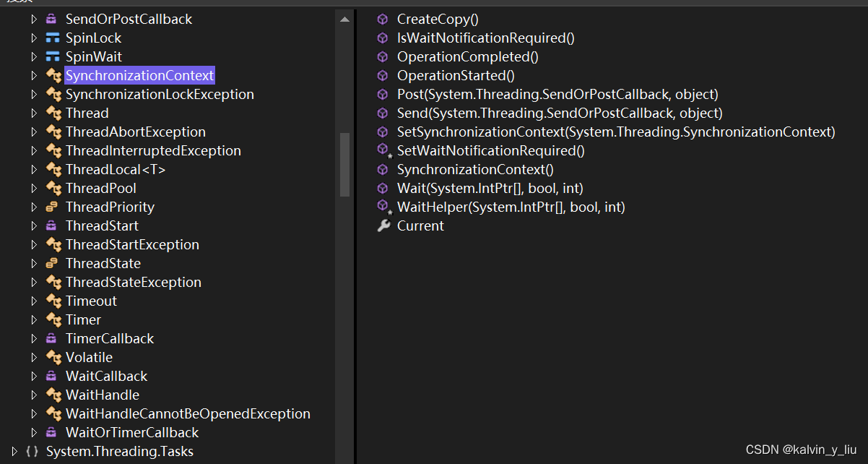The image size is (868, 464).
Task: Expand the Timer tree node
Action: [x=34, y=319]
